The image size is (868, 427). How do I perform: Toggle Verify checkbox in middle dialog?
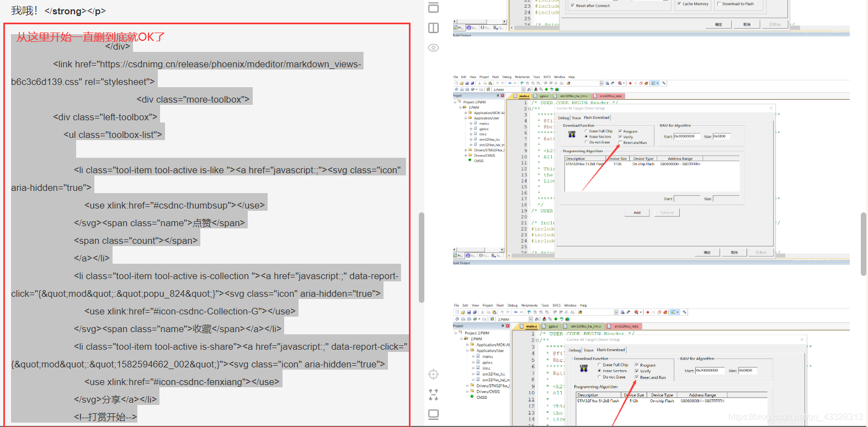(x=620, y=137)
